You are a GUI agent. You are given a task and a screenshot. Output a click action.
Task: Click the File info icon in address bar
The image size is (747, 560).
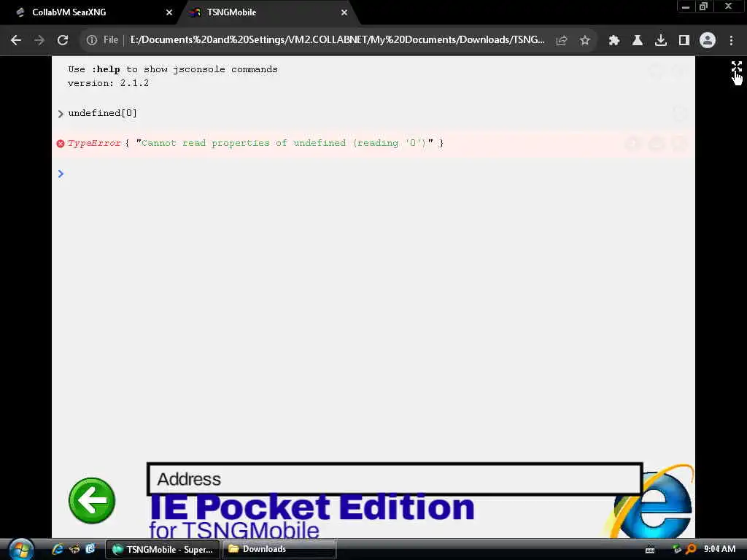click(x=91, y=40)
